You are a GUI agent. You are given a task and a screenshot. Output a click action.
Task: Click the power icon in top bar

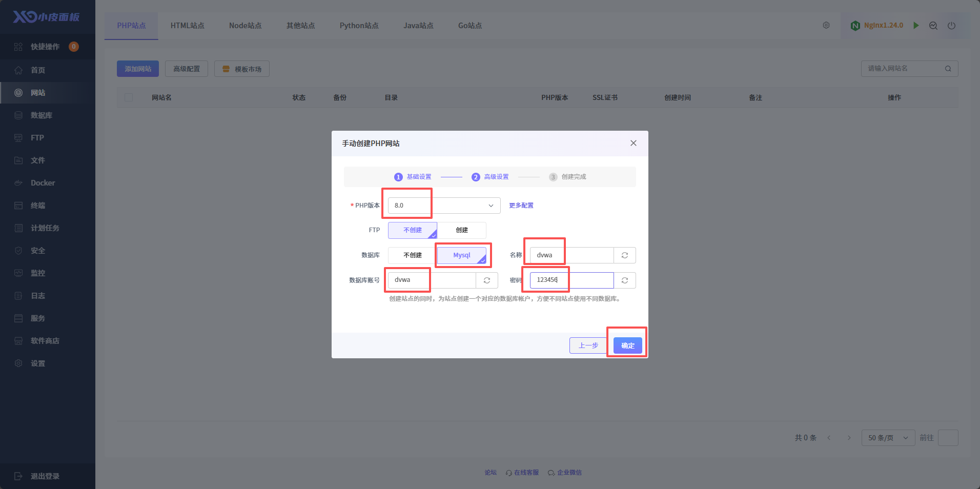click(x=951, y=26)
